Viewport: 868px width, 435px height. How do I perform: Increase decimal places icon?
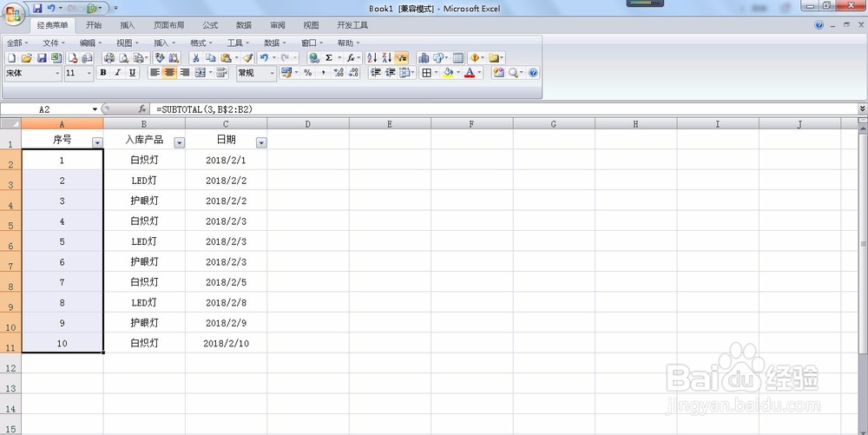[x=339, y=73]
